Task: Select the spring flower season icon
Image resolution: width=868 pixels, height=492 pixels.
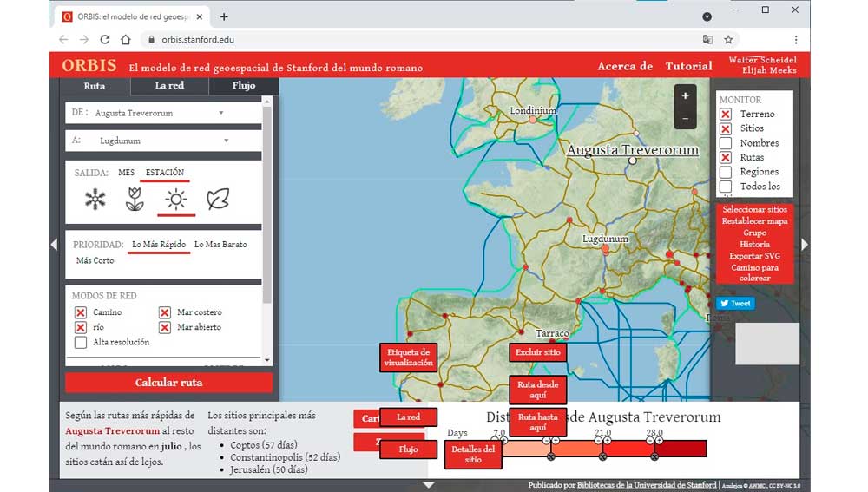Action: coord(135,200)
